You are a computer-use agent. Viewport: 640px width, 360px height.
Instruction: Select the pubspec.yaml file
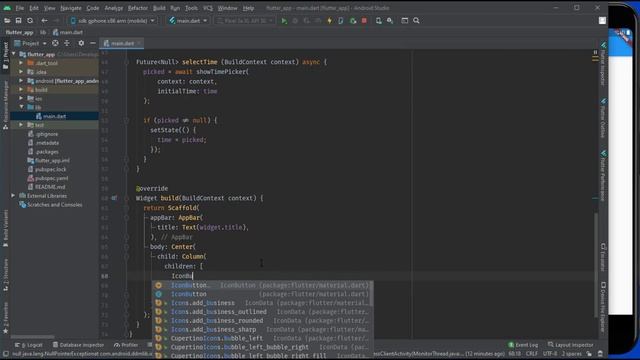point(48,178)
